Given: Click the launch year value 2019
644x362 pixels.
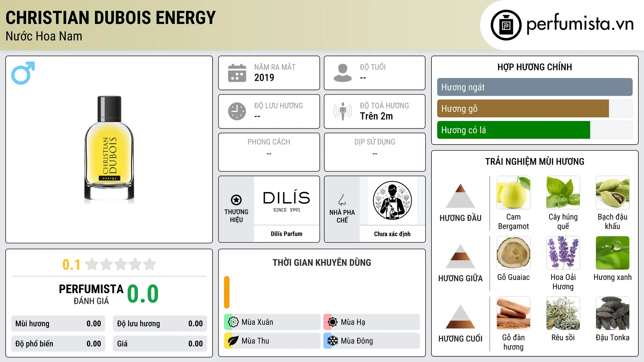Looking at the screenshot, I should 264,78.
